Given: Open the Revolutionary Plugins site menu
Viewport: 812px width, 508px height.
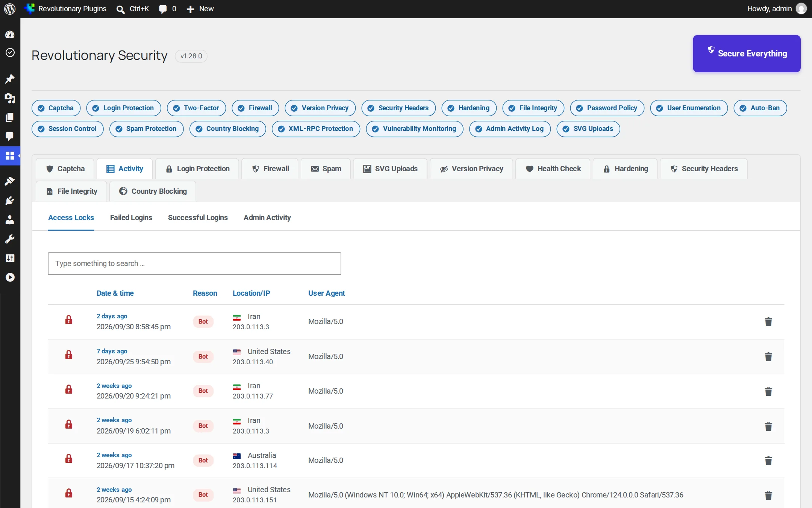Looking at the screenshot, I should (65, 9).
